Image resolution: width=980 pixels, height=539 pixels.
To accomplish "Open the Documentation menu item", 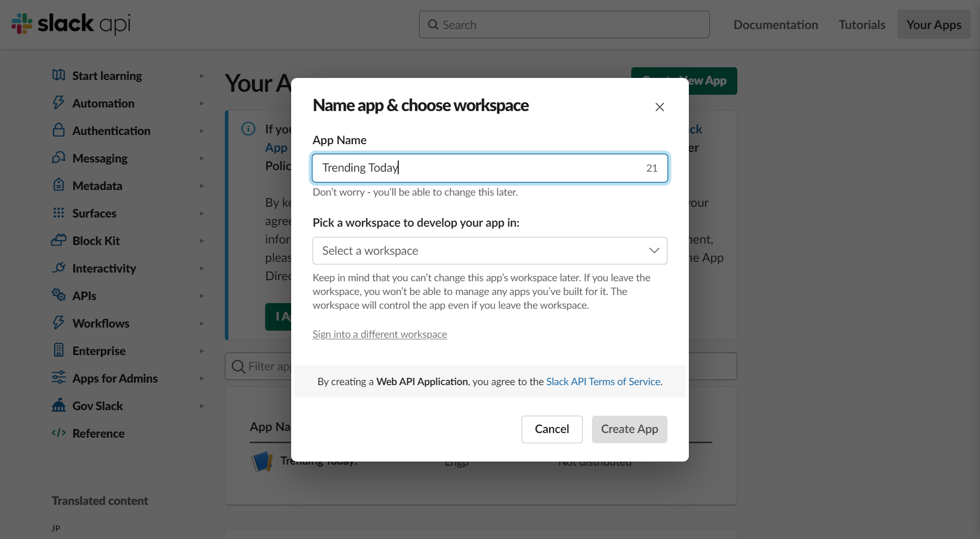I will click(x=776, y=24).
